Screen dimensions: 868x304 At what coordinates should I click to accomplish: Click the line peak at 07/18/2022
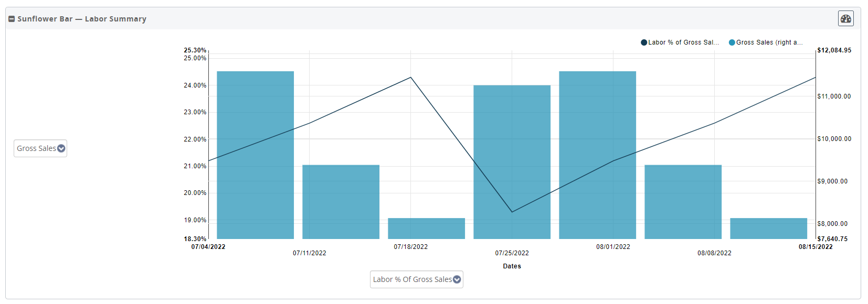pos(411,78)
